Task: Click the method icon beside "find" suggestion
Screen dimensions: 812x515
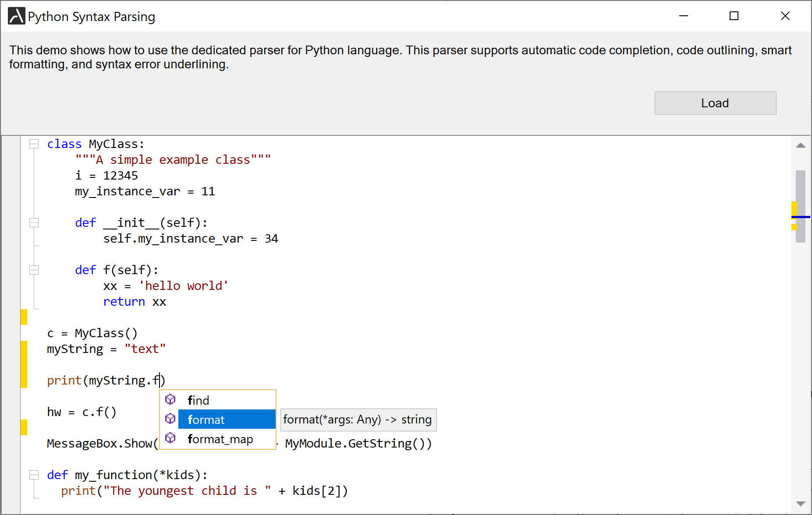Action: (170, 399)
